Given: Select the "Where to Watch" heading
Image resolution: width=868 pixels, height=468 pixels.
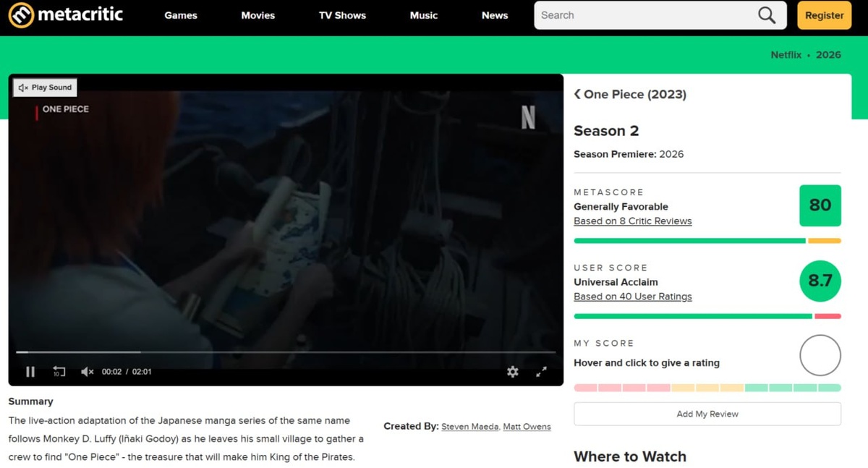Looking at the screenshot, I should pos(630,456).
